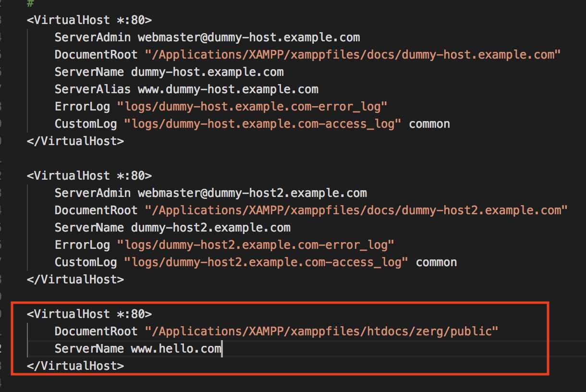Viewport: 586px width, 392px height.
Task: Click the dummy-host.example.com-access_log path string
Action: [263, 124]
